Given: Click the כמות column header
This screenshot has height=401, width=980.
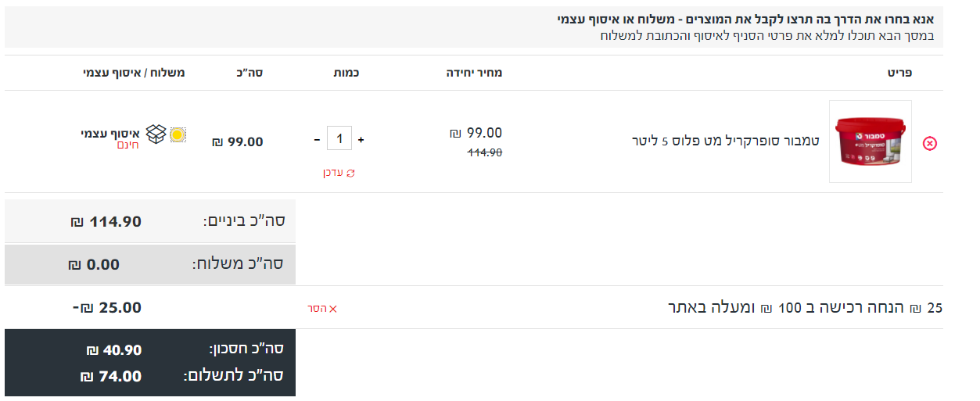Looking at the screenshot, I should point(346,73).
